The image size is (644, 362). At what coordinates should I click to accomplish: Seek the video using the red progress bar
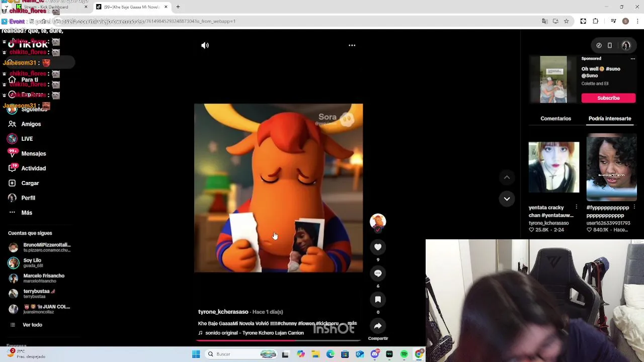tap(278, 340)
